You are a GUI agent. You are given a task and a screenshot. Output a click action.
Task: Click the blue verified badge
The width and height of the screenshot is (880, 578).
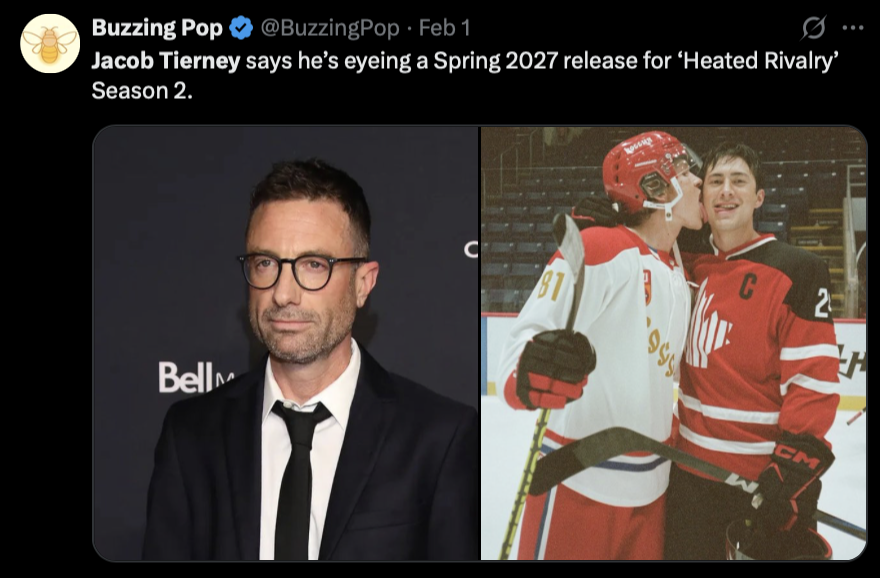tap(241, 27)
